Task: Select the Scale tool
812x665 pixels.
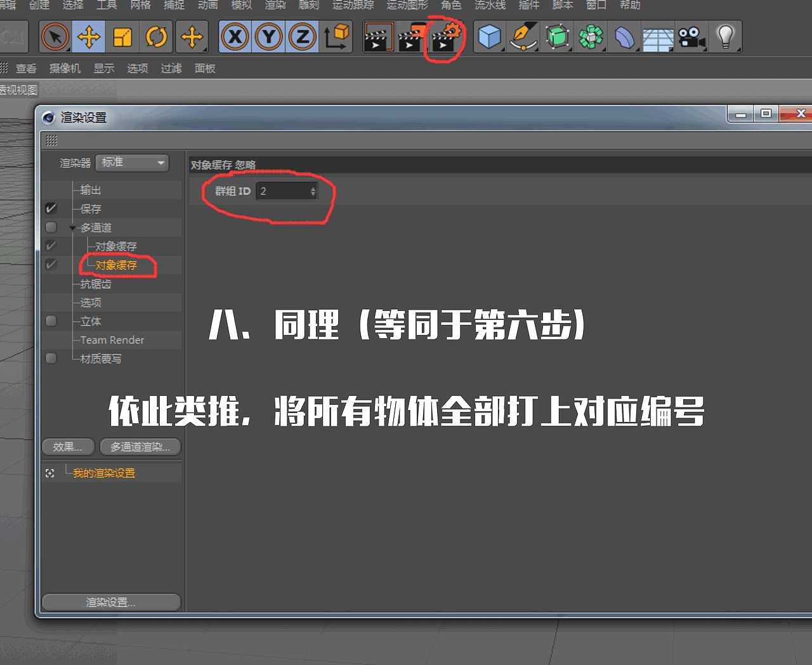Action: tap(122, 37)
